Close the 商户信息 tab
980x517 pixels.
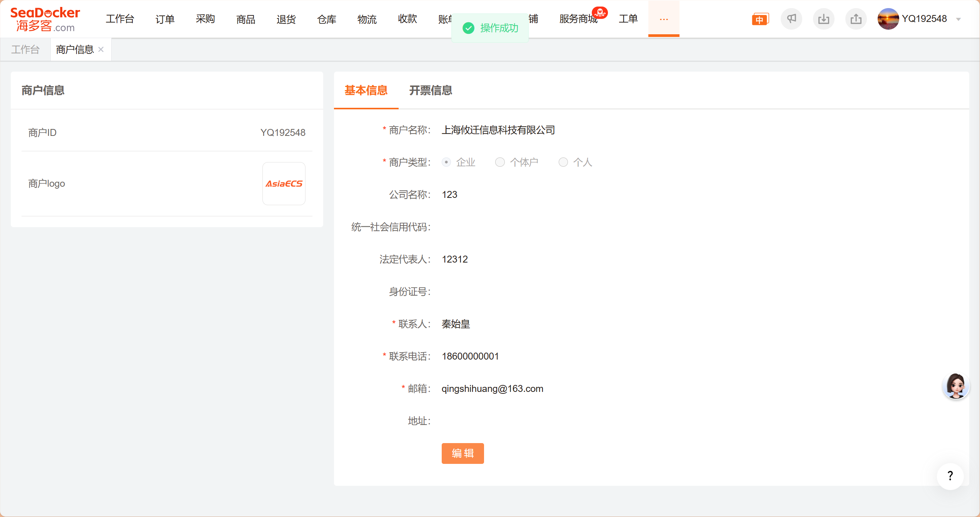[101, 50]
